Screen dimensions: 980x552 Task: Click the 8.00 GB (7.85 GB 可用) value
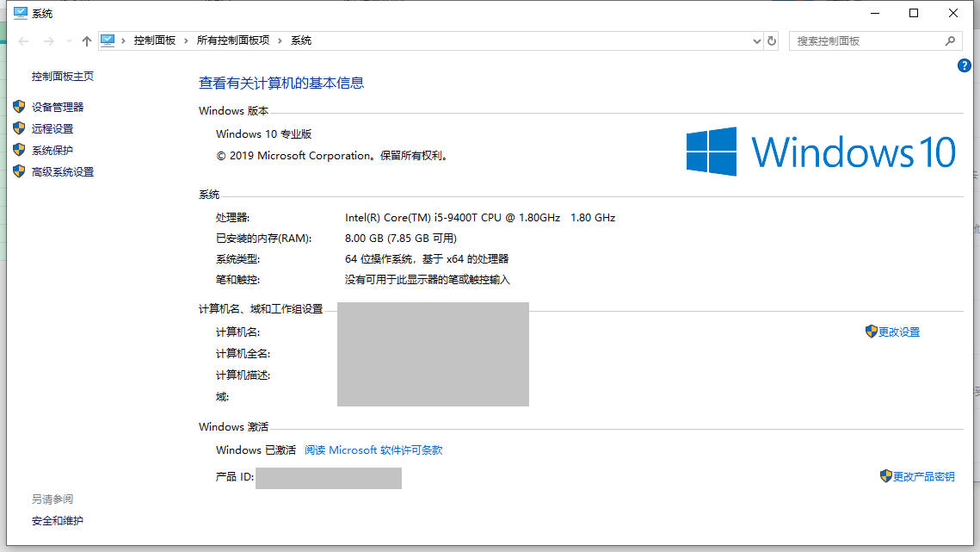401,238
